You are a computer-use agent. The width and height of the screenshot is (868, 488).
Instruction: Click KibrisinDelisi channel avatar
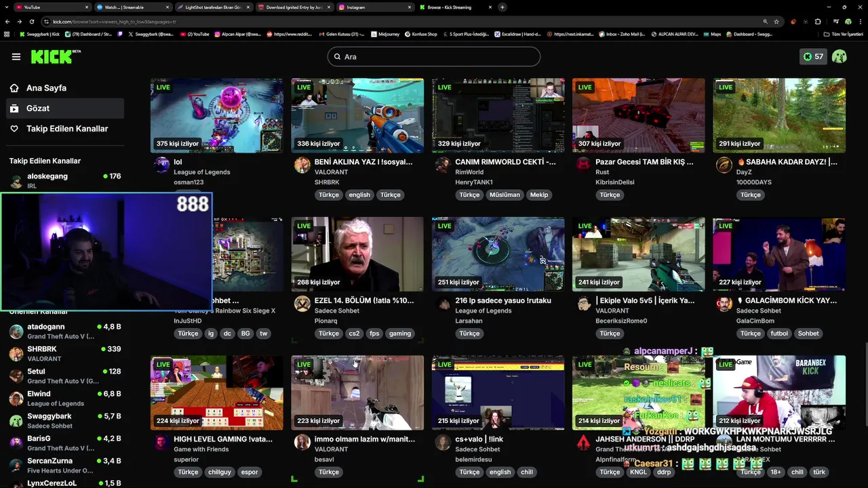[x=583, y=165]
